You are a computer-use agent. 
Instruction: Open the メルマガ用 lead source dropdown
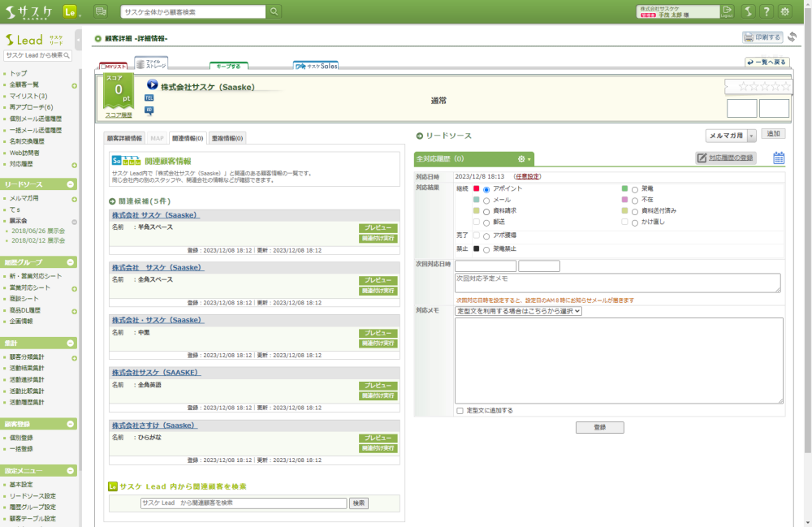coord(731,136)
